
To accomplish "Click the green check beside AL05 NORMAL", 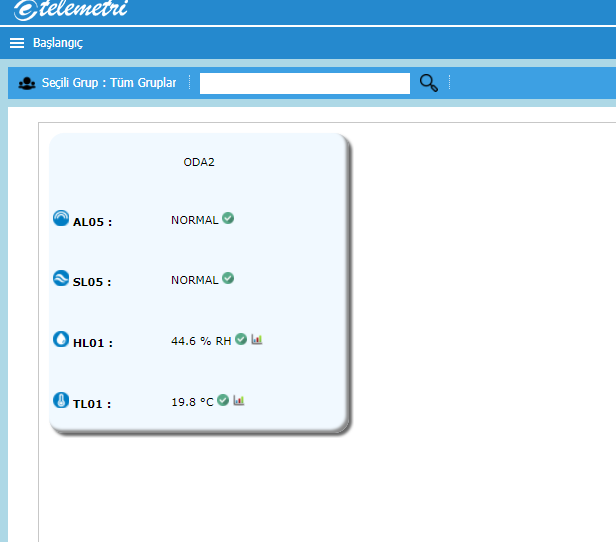I will point(228,218).
